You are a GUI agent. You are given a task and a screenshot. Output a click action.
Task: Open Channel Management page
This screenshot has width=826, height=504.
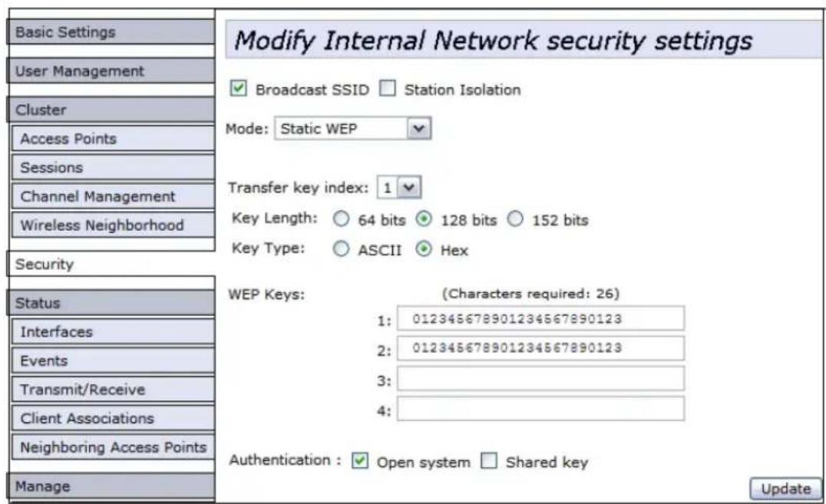pos(114,196)
